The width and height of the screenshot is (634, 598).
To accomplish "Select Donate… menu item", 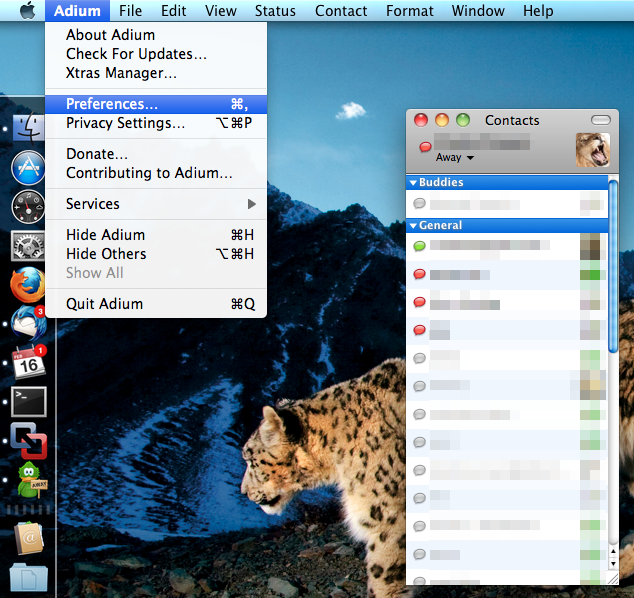I will pyautogui.click(x=156, y=154).
